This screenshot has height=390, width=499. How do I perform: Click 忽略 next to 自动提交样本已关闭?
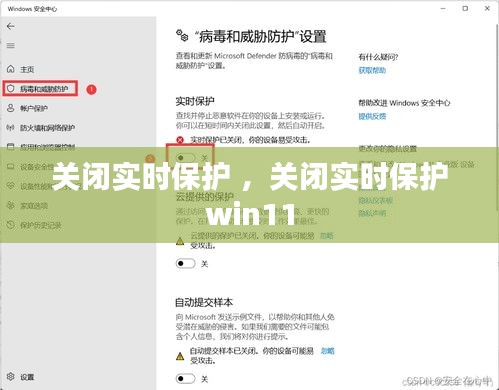[x=328, y=351]
